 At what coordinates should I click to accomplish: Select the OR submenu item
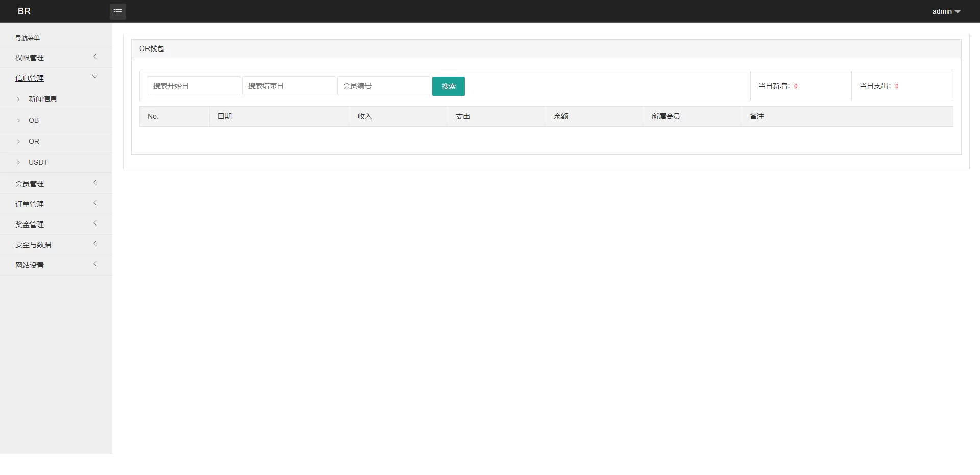[x=34, y=141]
